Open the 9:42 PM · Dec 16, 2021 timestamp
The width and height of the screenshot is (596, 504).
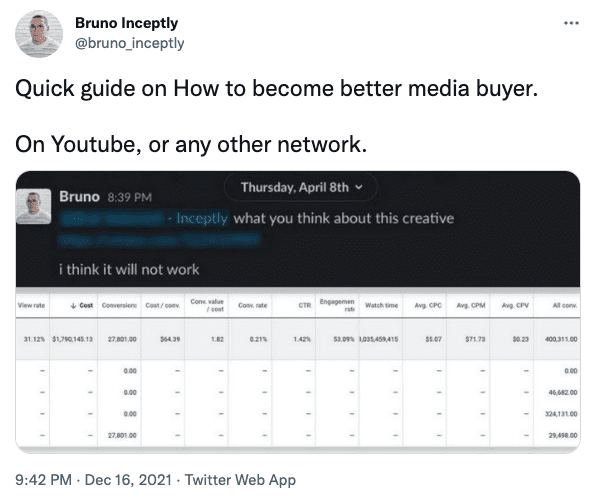point(93,480)
